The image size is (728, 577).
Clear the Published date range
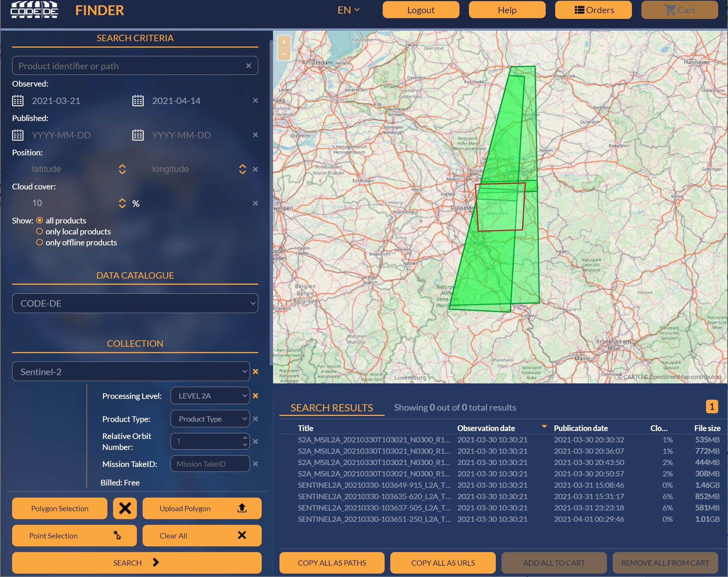click(x=255, y=135)
